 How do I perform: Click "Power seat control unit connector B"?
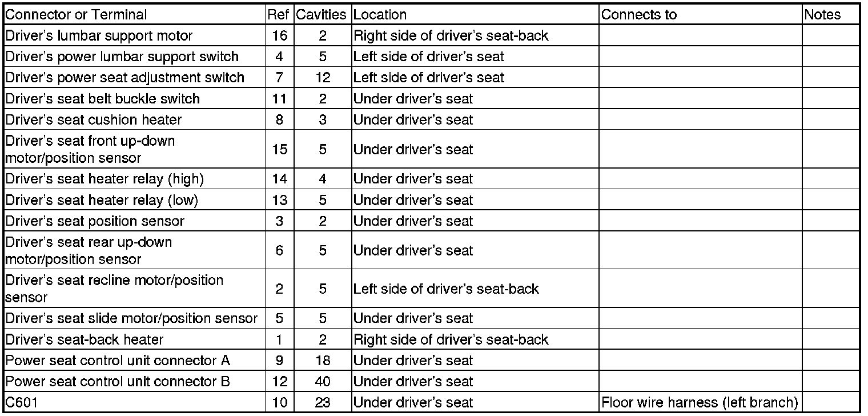118,382
